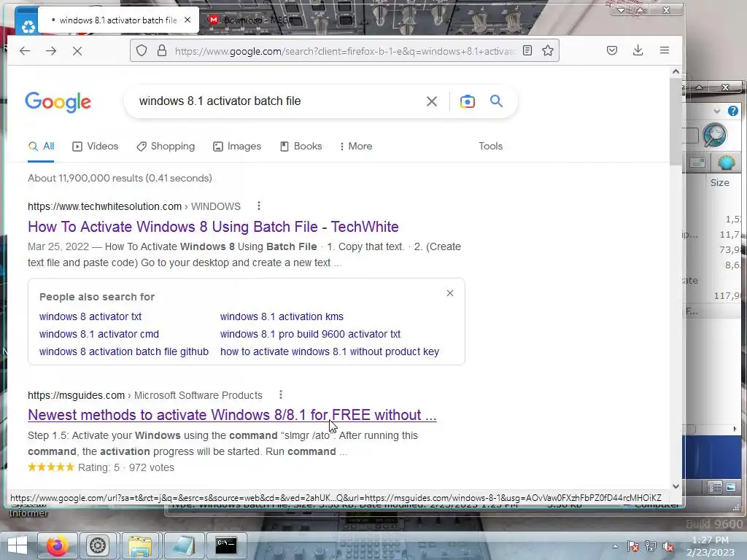The width and height of the screenshot is (747, 560).
Task: Click the https://www.techwhitesolution.com breadcrumb
Action: [x=104, y=206]
